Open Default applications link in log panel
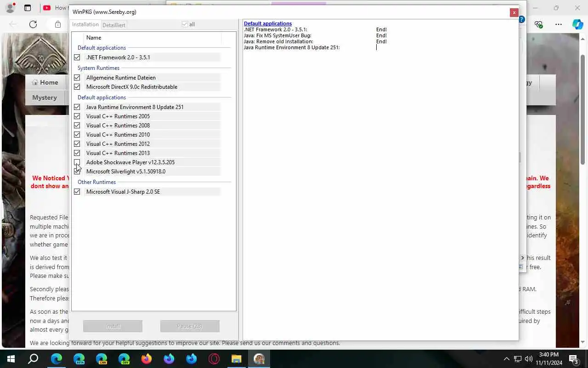 click(x=268, y=23)
